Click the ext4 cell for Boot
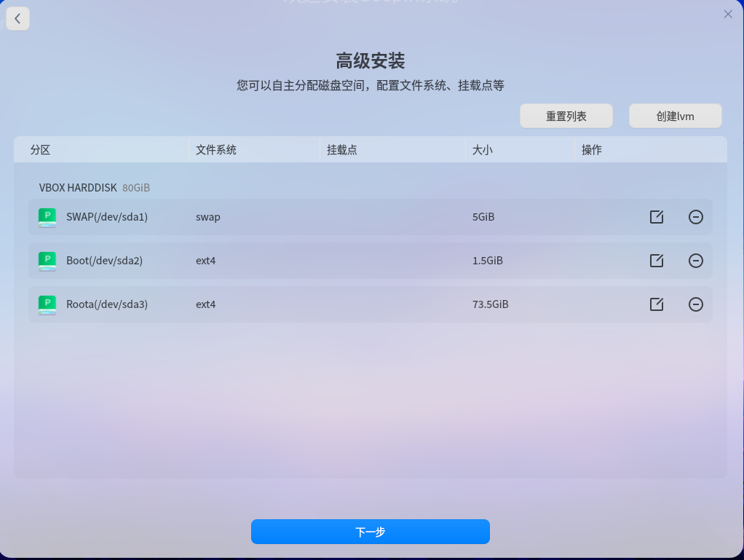The width and height of the screenshot is (744, 560). point(205,261)
